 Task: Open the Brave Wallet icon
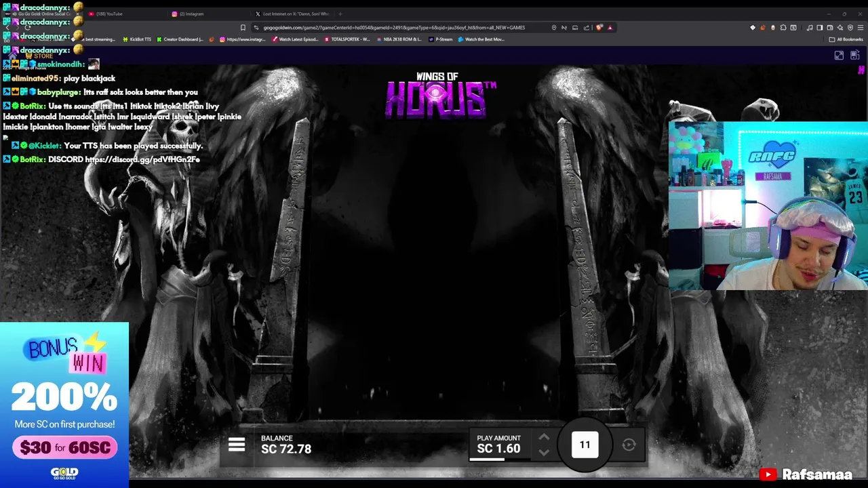tap(830, 28)
